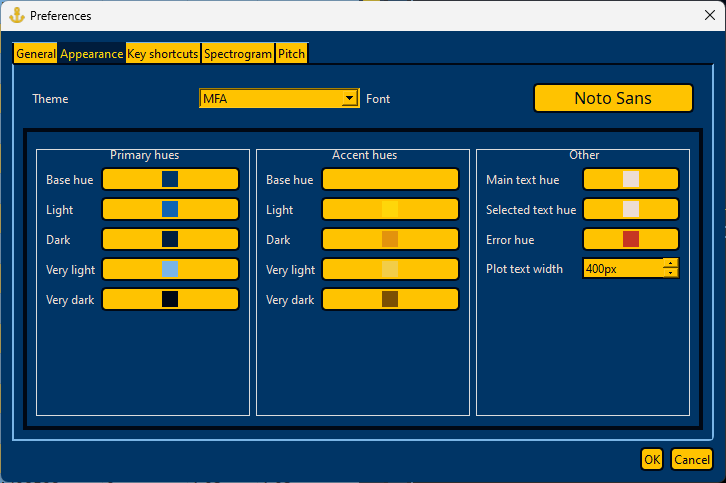Go to the Pitch tab
Image resolution: width=726 pixels, height=483 pixels.
click(291, 54)
